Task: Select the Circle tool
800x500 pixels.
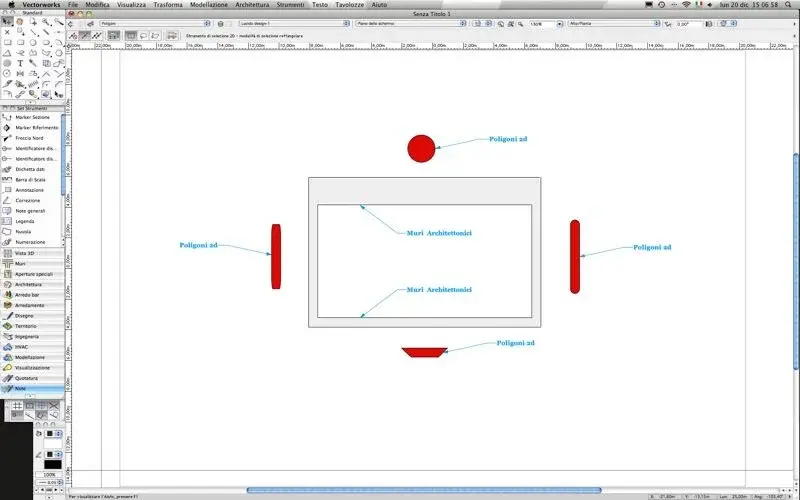Action: [x=33, y=42]
